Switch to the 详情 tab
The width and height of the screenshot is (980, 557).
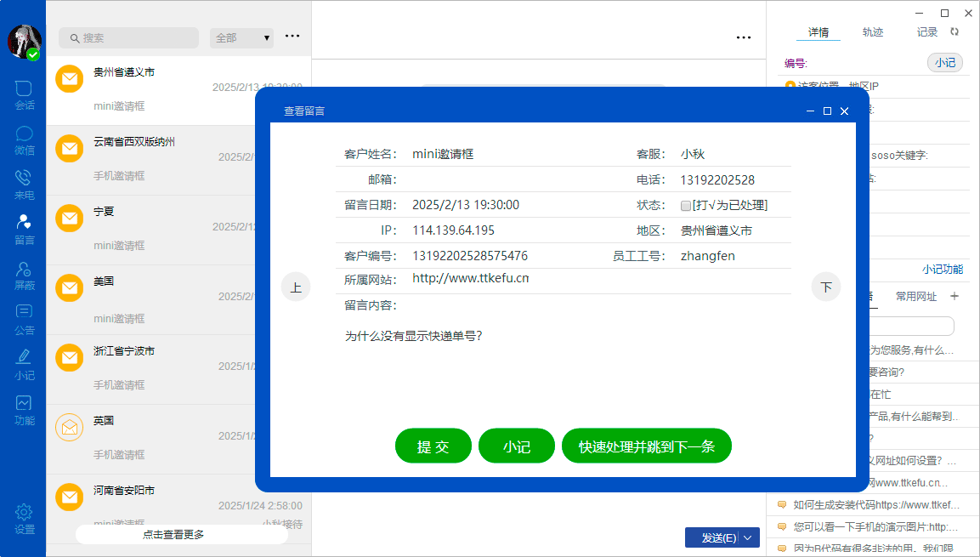pyautogui.click(x=819, y=32)
